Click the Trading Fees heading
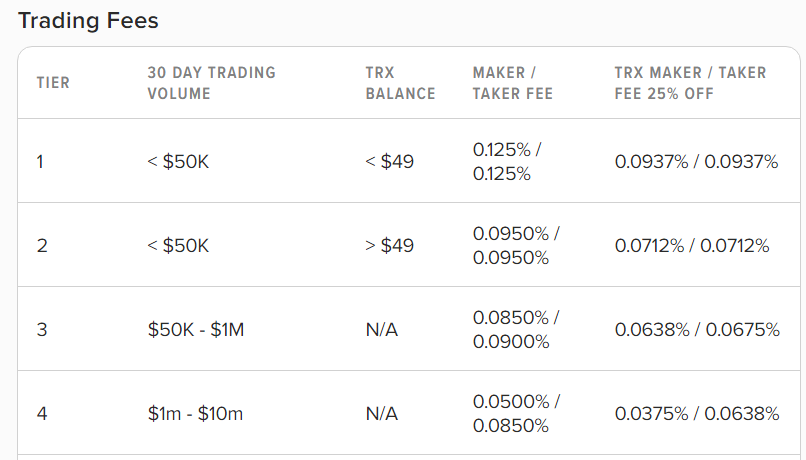The width and height of the screenshot is (806, 460). pos(88,21)
